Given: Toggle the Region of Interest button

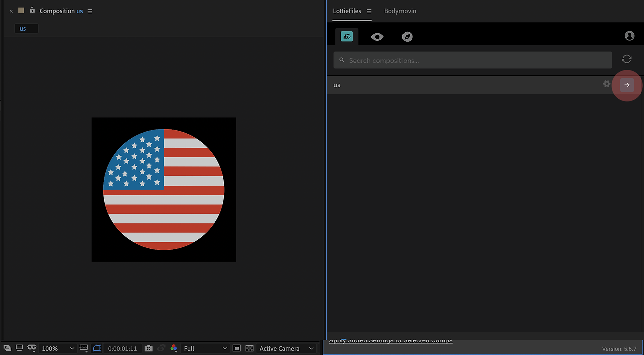Looking at the screenshot, I should click(x=97, y=348).
